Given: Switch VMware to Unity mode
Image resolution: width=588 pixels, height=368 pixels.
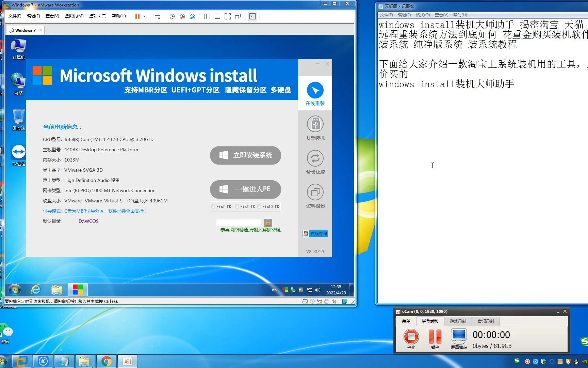Looking at the screenshot, I should click(x=238, y=16).
